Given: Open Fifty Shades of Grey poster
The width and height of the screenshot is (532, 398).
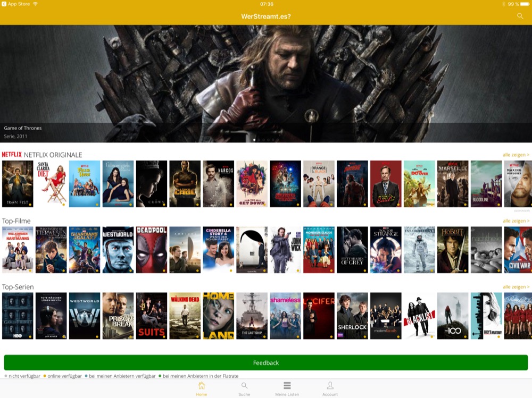Looking at the screenshot, I should (353, 250).
